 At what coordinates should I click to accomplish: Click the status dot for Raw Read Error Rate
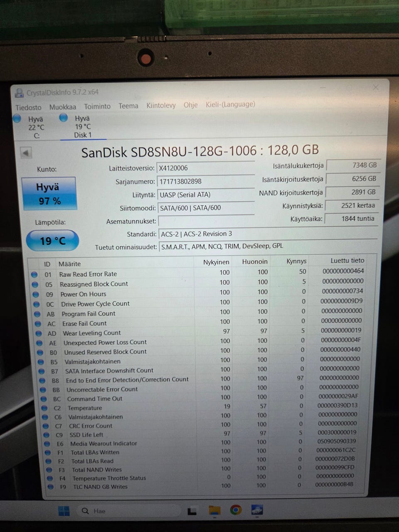(x=34, y=274)
